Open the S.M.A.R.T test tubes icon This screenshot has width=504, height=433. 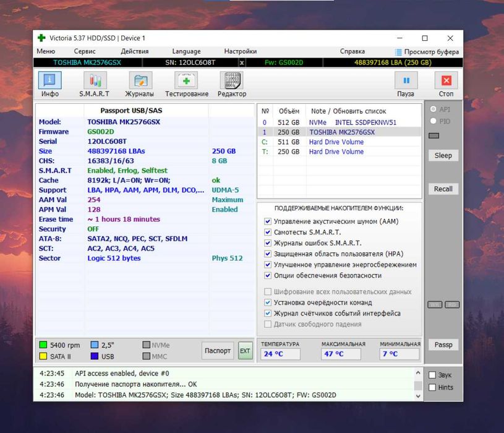(95, 80)
